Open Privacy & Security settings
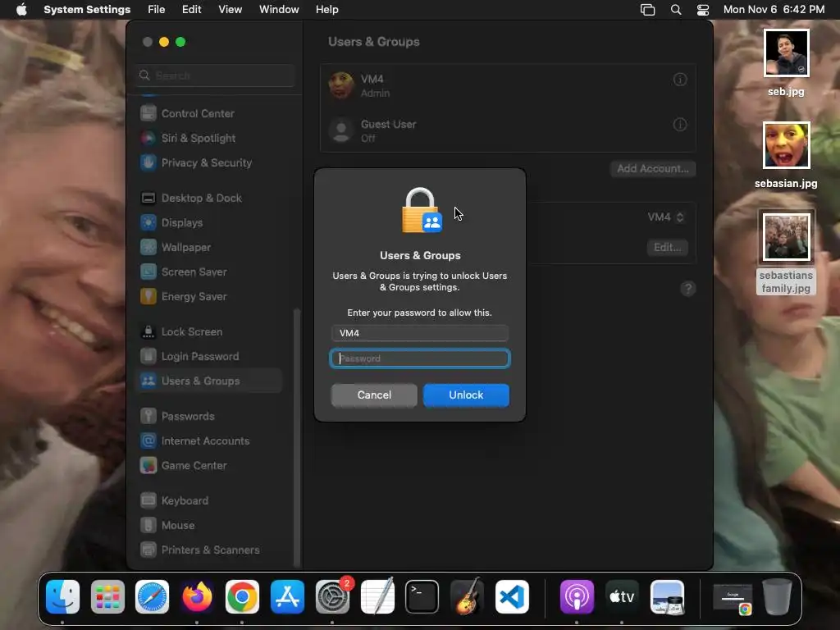This screenshot has height=630, width=840. [209, 163]
